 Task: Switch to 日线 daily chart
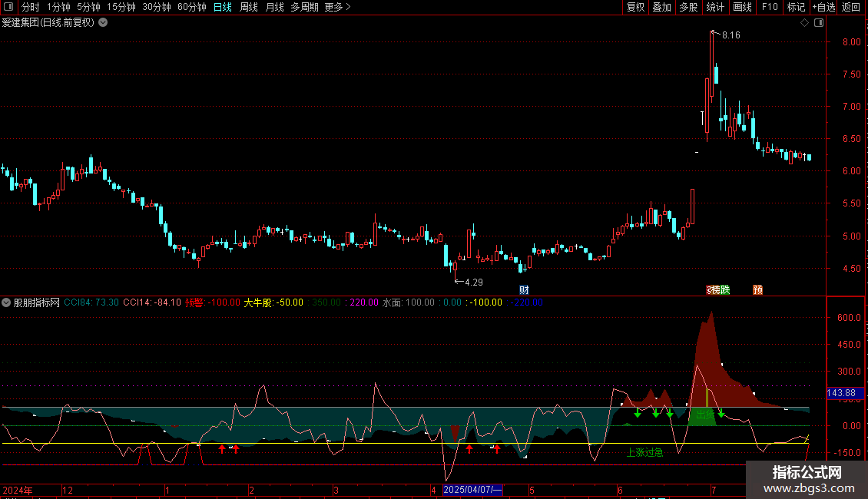click(x=223, y=7)
